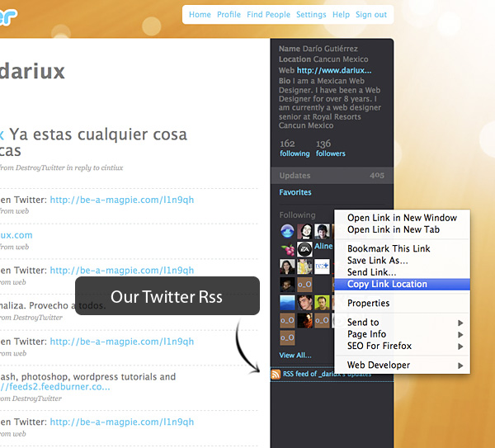
Task: Click the white re:+ avatar
Action: click(322, 266)
